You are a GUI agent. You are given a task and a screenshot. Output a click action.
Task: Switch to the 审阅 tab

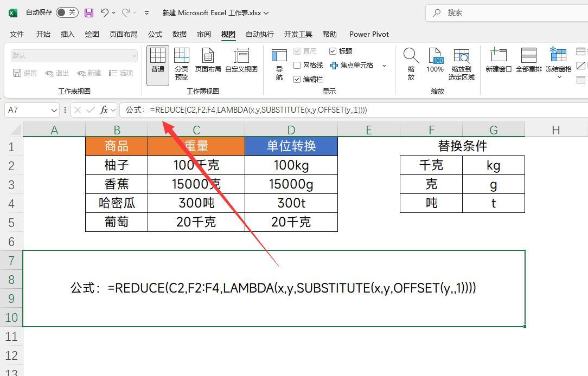click(204, 35)
